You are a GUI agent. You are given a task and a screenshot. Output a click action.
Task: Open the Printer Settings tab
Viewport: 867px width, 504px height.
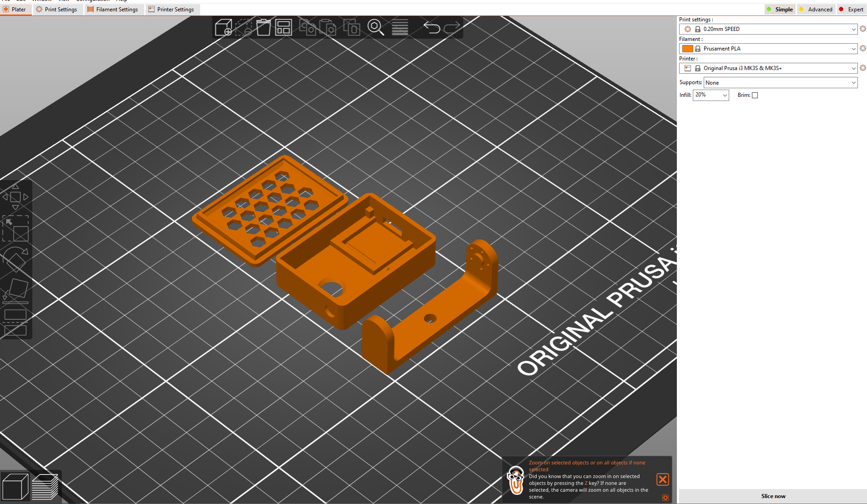(172, 9)
